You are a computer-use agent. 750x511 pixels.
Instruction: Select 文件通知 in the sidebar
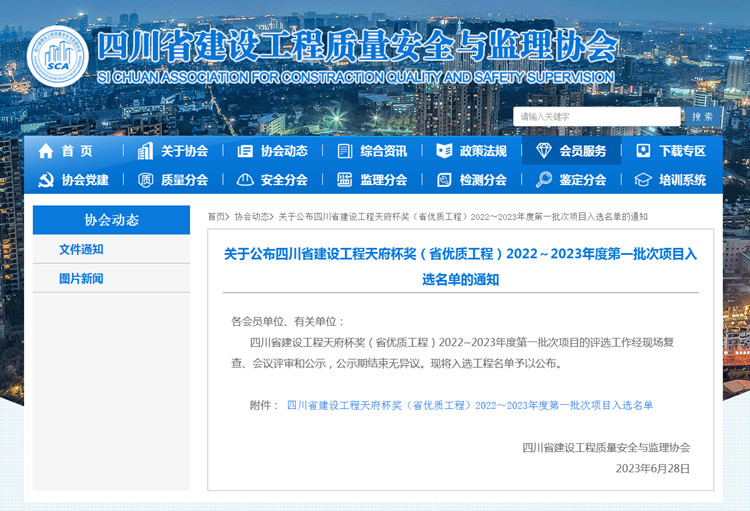pos(81,249)
